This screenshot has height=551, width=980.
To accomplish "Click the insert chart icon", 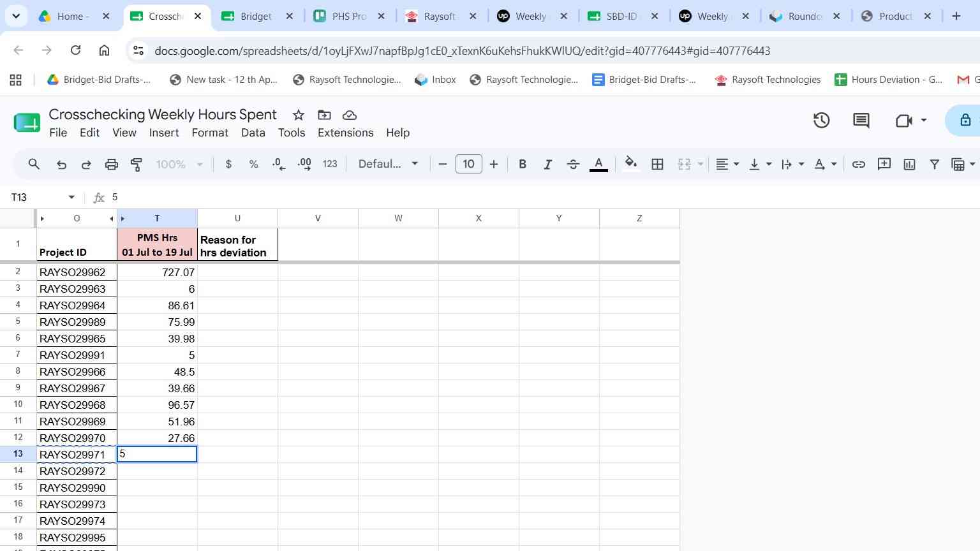I will tap(909, 164).
